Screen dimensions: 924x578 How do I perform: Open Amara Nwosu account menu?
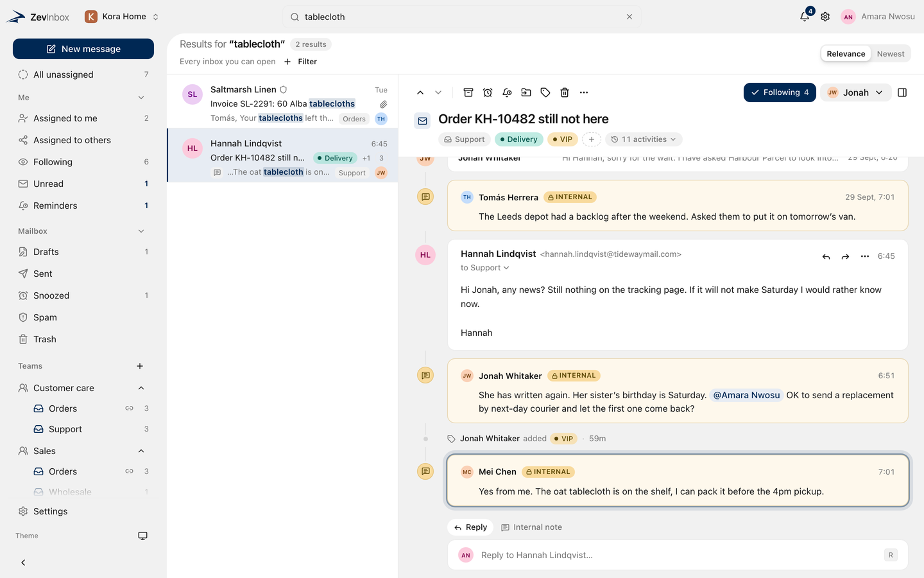pos(878,17)
